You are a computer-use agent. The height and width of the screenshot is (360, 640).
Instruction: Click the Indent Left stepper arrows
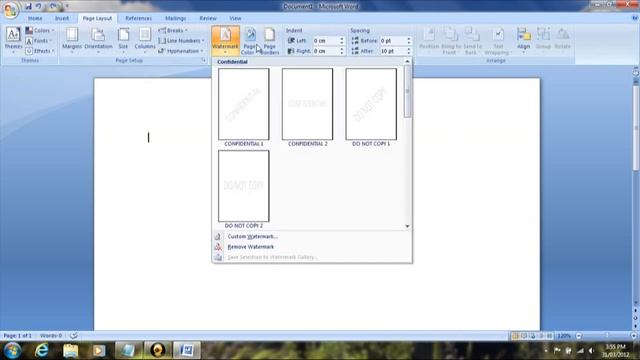click(x=342, y=41)
